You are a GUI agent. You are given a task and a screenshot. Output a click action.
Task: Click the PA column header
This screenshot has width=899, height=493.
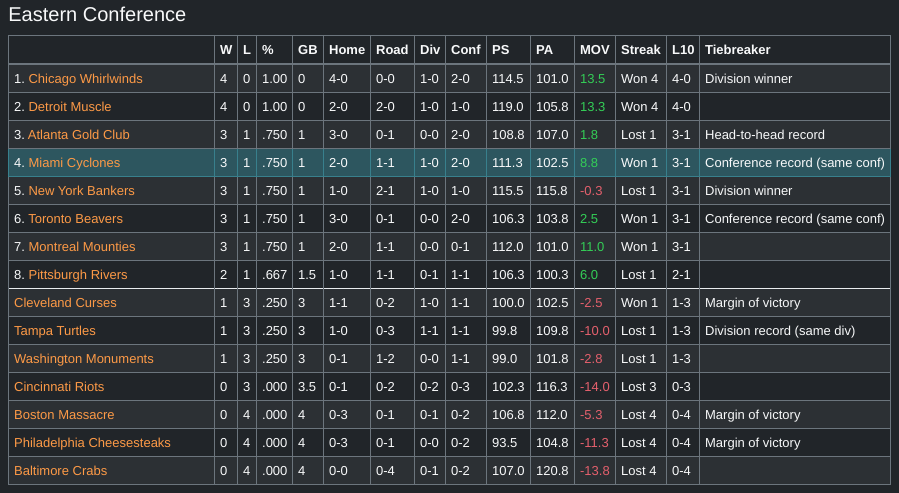[553, 50]
